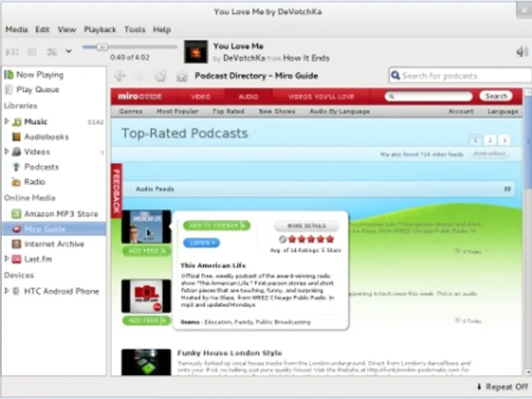The width and height of the screenshot is (532, 399).
Task: Select the Videos library
Action: coord(37,152)
